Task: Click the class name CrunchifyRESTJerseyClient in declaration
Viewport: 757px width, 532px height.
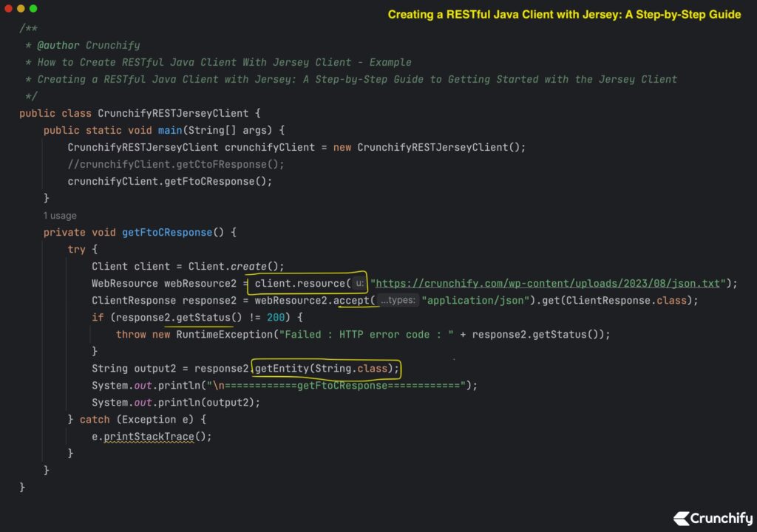Action: [179, 113]
